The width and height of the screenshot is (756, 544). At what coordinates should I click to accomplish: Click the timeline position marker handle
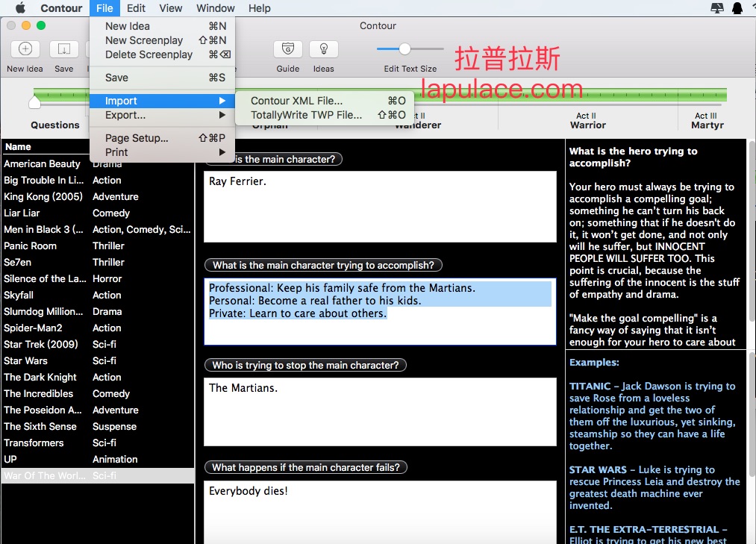coord(34,101)
